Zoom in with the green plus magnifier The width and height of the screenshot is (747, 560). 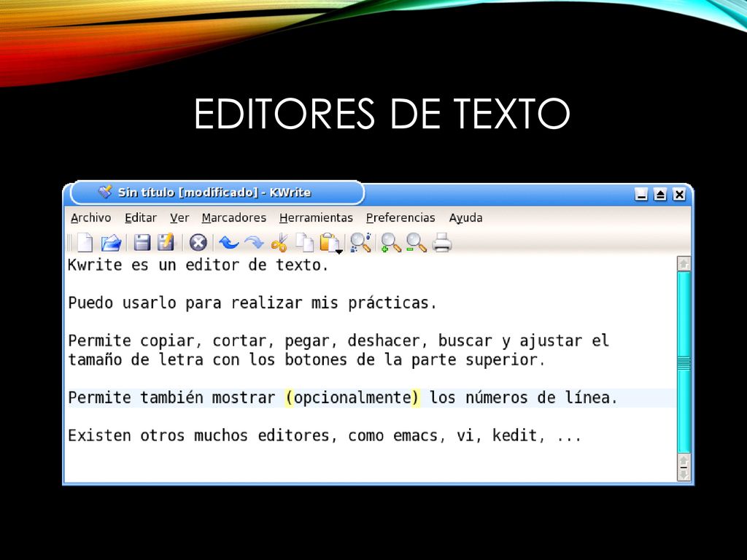pyautogui.click(x=391, y=242)
